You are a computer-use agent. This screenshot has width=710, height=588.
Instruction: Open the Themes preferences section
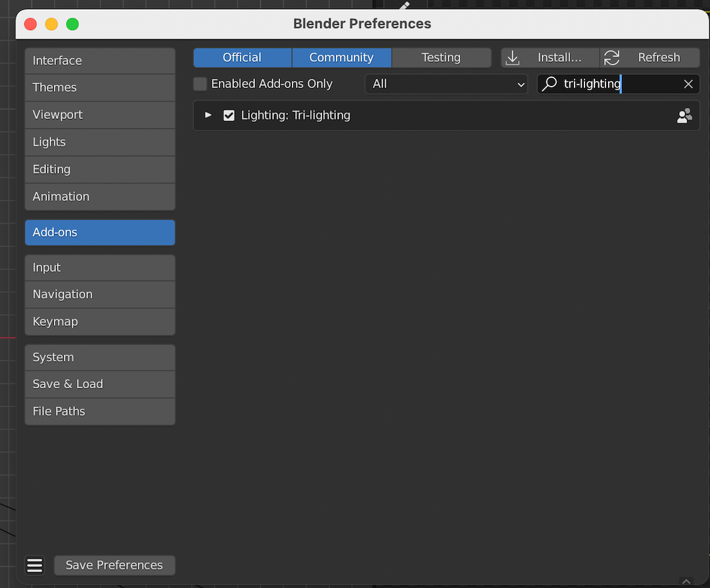[x=100, y=88]
